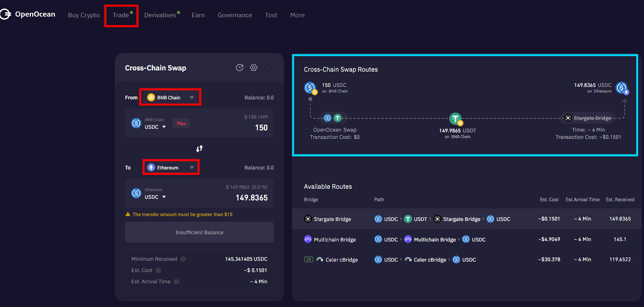This screenshot has height=307, width=644.
Task: Click the source USDC icon in routes diagram
Action: pyautogui.click(x=310, y=87)
